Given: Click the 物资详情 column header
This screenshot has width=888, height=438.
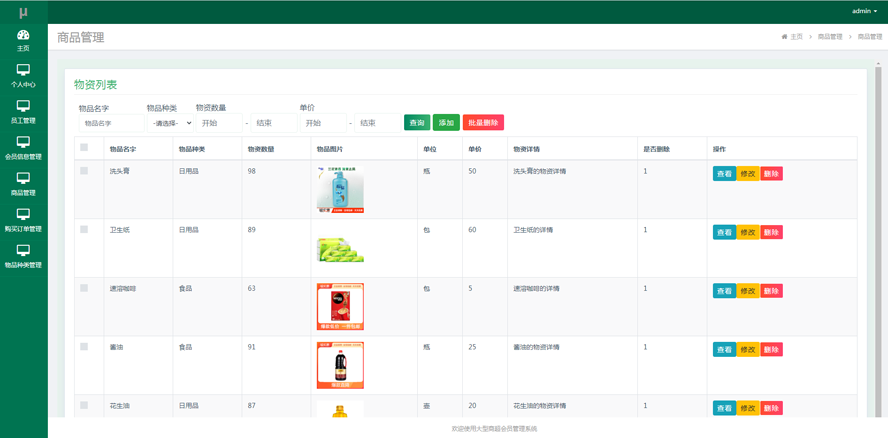Looking at the screenshot, I should point(526,149).
